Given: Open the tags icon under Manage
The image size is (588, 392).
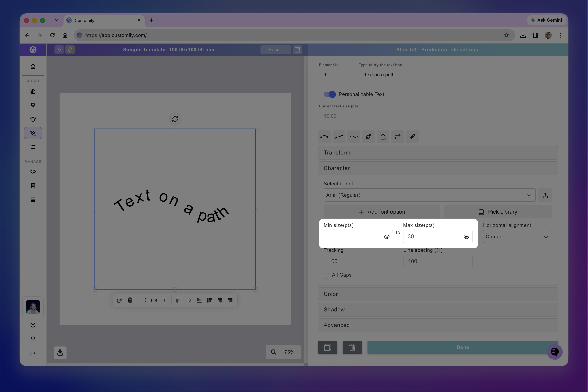Looking at the screenshot, I should tap(33, 172).
